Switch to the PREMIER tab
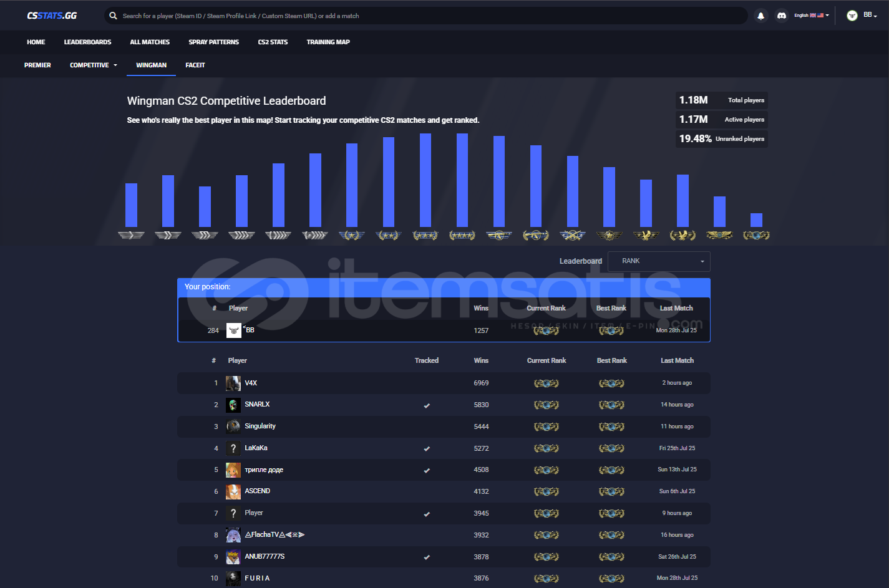Screen dimensions: 889x588 pos(37,65)
